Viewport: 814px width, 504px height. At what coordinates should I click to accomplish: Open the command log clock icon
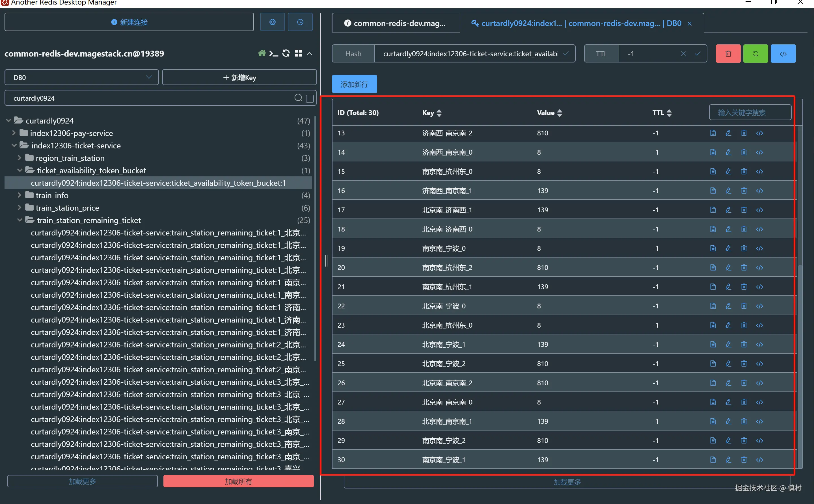click(x=300, y=22)
